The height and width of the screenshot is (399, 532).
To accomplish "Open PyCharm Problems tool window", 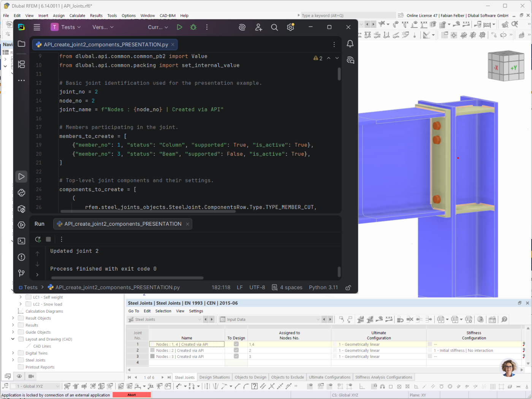I will [22, 257].
